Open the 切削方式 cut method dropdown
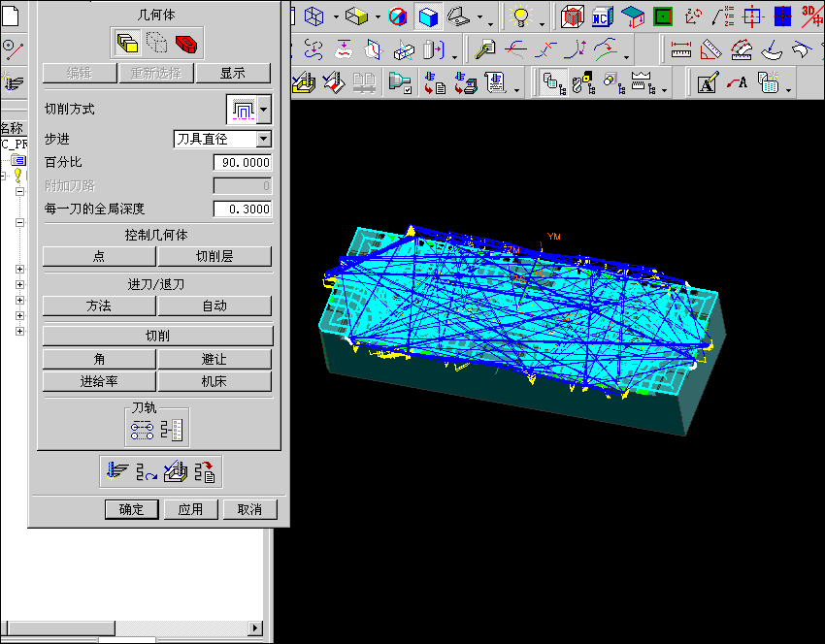 tap(264, 110)
